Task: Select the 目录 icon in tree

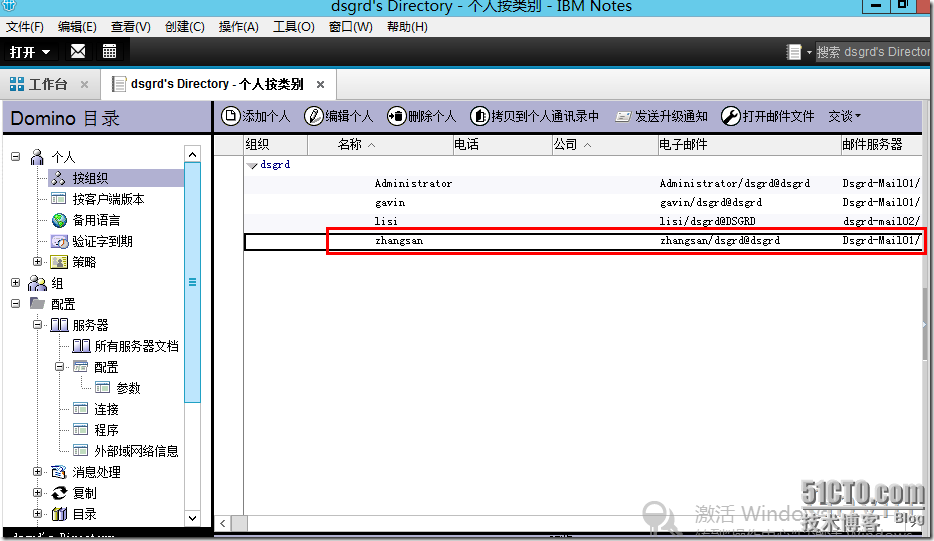Action: (59, 514)
